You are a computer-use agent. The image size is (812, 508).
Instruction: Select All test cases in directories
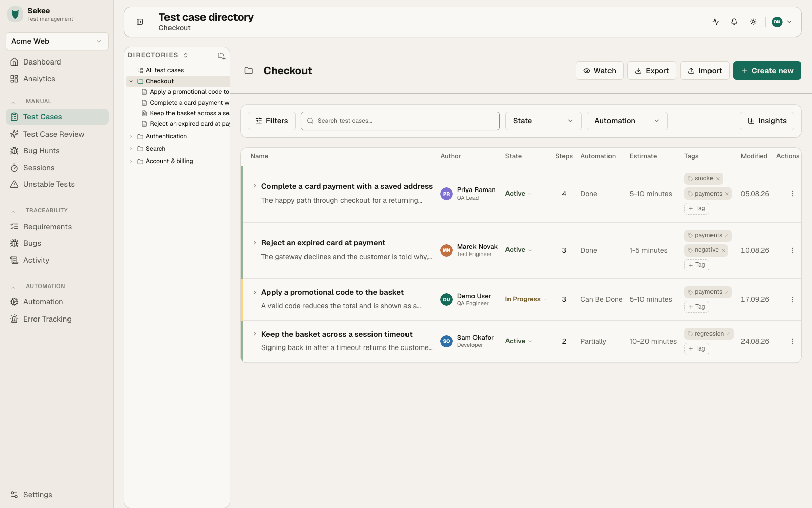tap(178, 70)
